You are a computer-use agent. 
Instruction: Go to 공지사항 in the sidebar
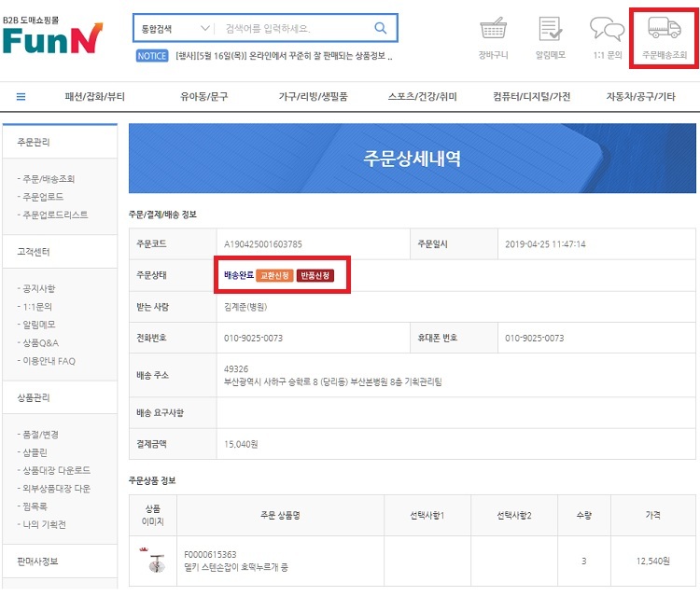(x=42, y=289)
